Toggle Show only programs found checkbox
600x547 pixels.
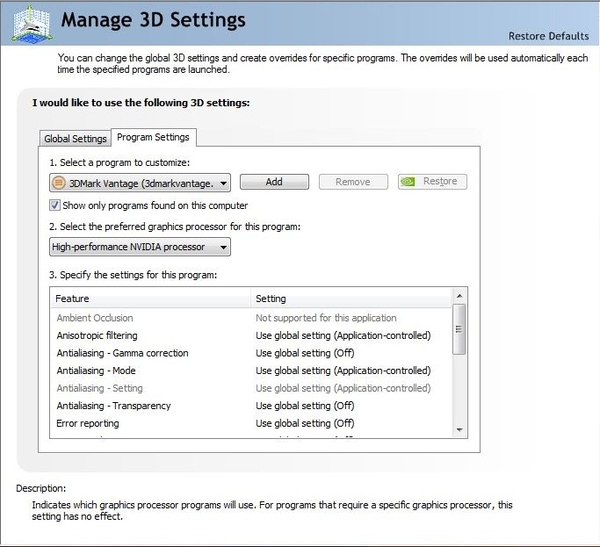[55, 205]
